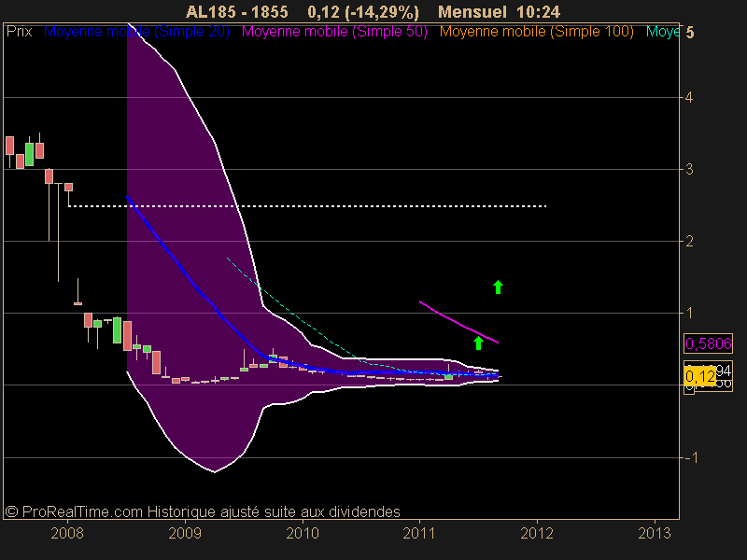Select the Prix legend label
This screenshot has width=747, height=560.
coord(19,32)
